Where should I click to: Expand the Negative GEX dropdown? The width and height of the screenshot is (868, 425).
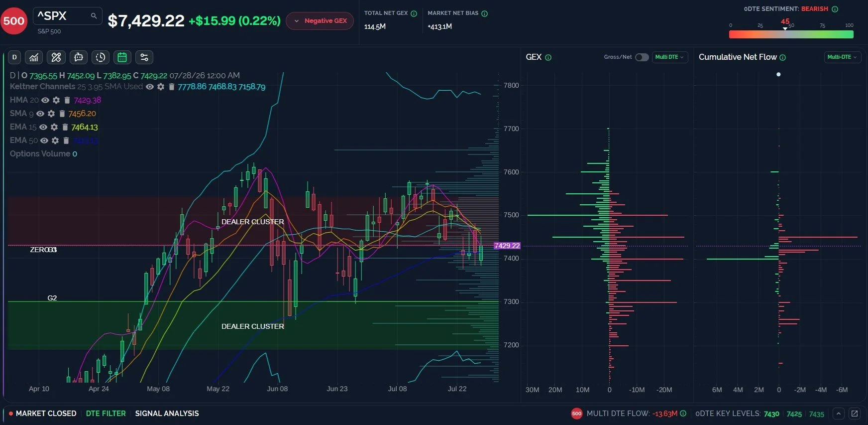[x=320, y=20]
